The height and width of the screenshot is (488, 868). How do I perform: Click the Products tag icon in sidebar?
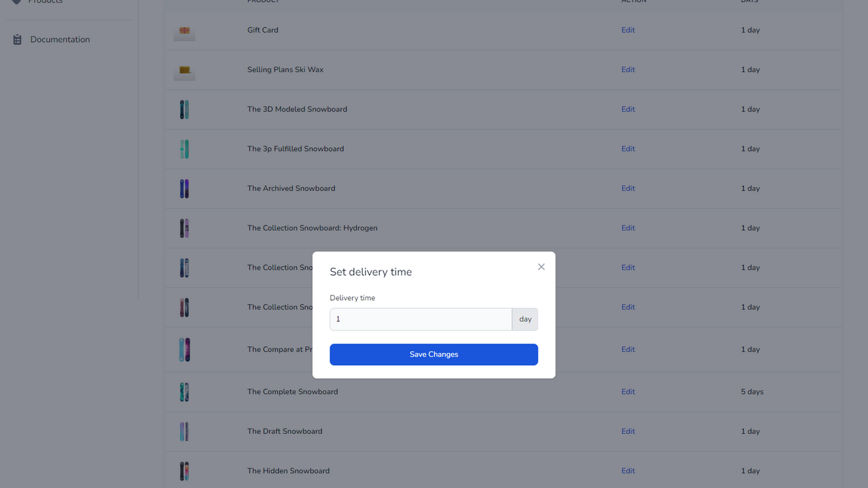coord(17,1)
